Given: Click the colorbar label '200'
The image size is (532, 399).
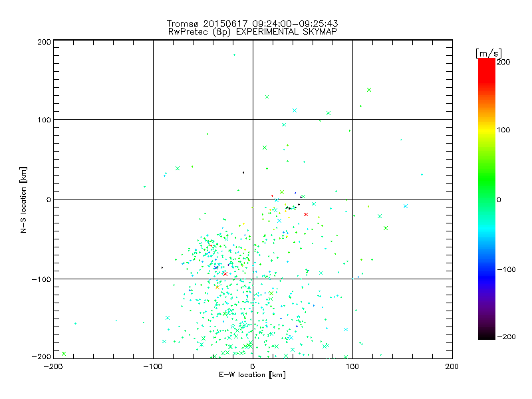Looking at the screenshot, I should (503, 62).
